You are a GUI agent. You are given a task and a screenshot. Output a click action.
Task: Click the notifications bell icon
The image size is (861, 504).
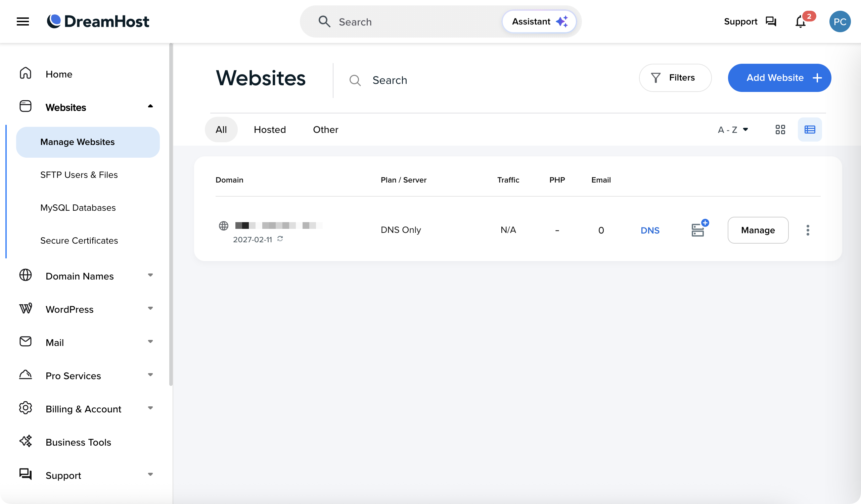pos(800,22)
